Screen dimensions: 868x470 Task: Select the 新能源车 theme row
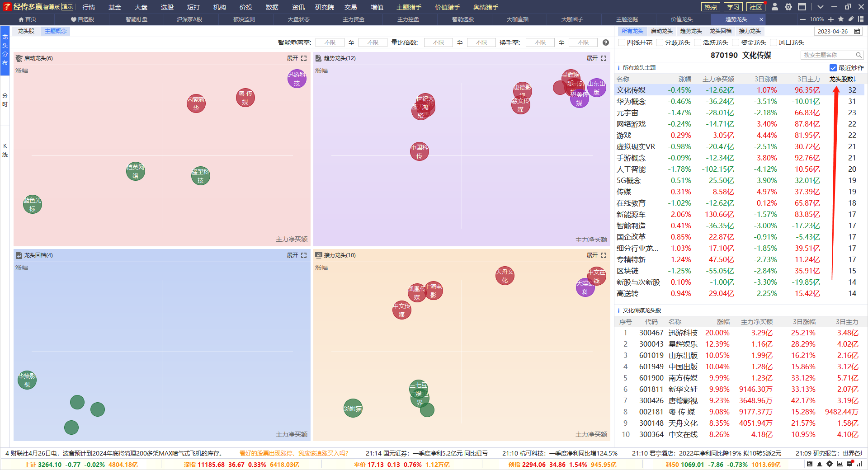tap(740, 215)
